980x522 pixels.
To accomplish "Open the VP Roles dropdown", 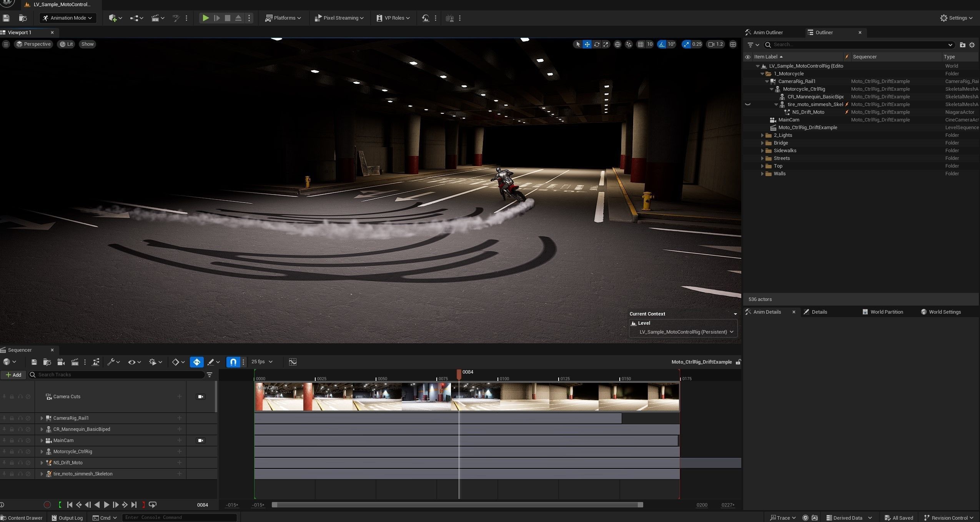I will (393, 18).
